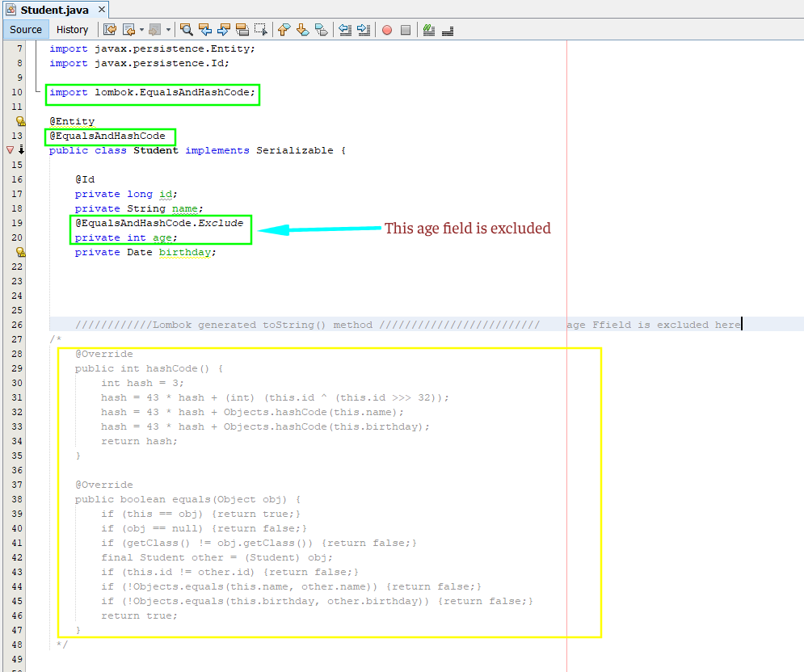Jump to the next bookmark icon
This screenshot has width=804, height=672.
pos(301,29)
